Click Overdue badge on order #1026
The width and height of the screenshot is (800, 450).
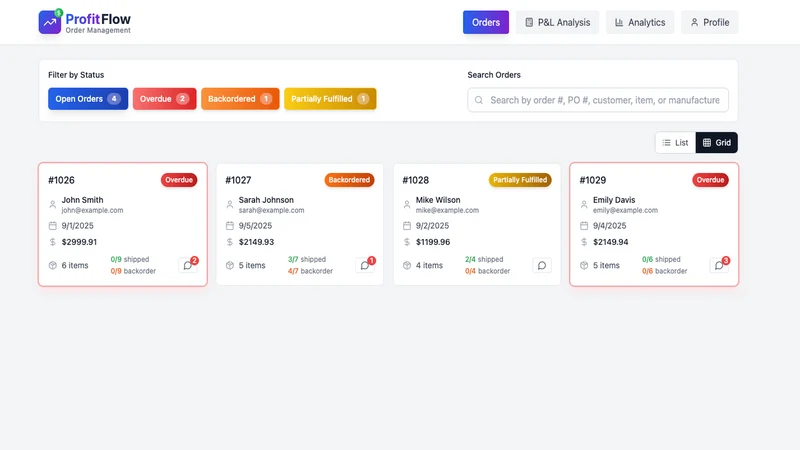[x=179, y=180]
